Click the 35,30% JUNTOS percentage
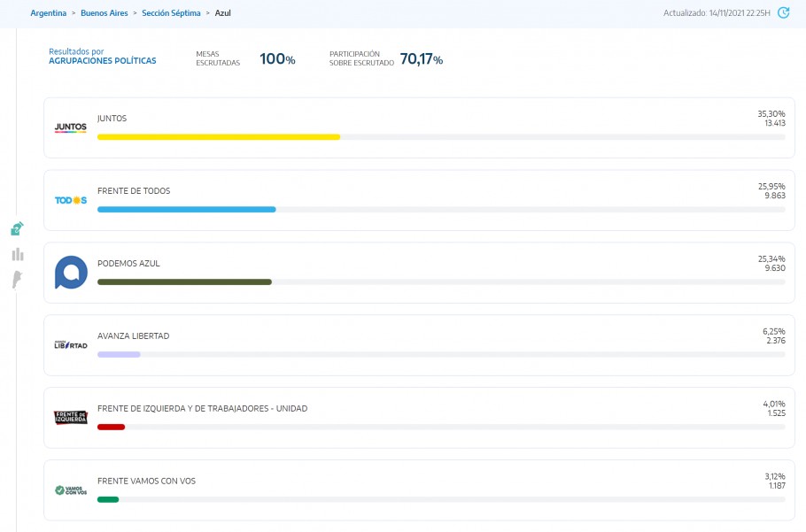The height and width of the screenshot is (532, 806). click(771, 114)
